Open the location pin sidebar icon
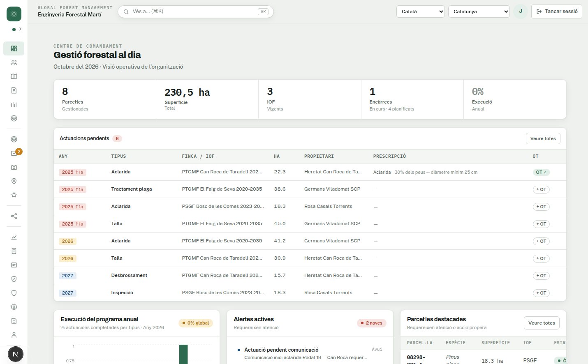The height and width of the screenshot is (364, 588). pyautogui.click(x=14, y=181)
